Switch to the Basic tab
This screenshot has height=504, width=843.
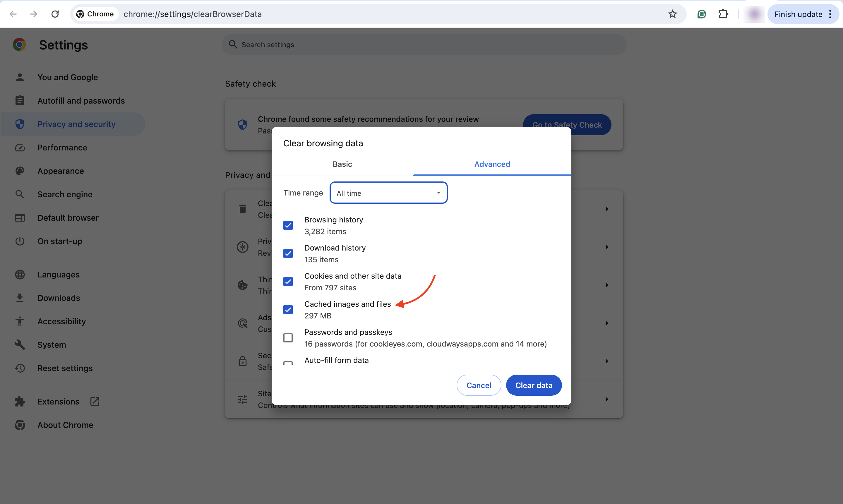342,164
